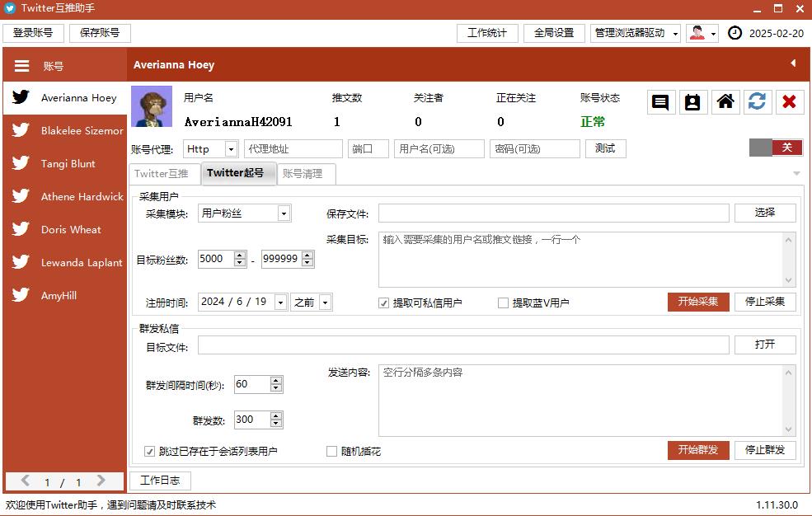The width and height of the screenshot is (812, 516).
Task: Open the 注册时间 date picker dropdown
Action: (280, 303)
